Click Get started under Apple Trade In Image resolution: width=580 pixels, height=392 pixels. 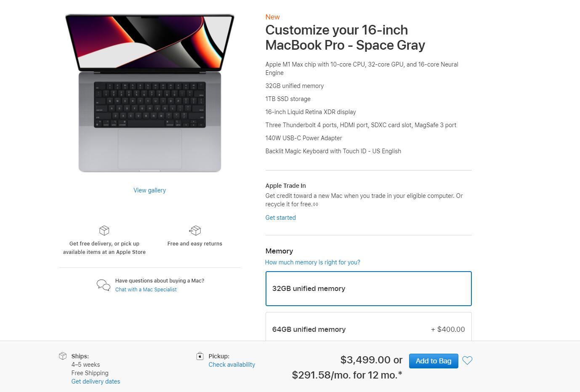[280, 218]
